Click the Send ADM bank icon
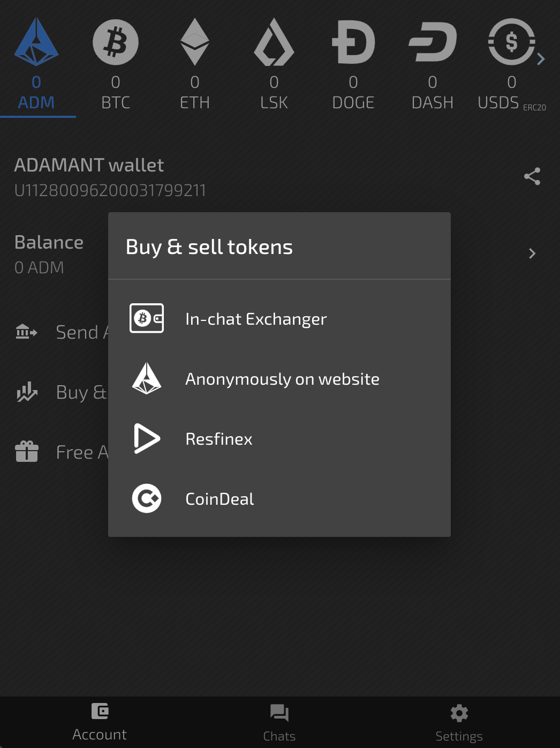Viewport: 560px width, 748px height. (26, 332)
